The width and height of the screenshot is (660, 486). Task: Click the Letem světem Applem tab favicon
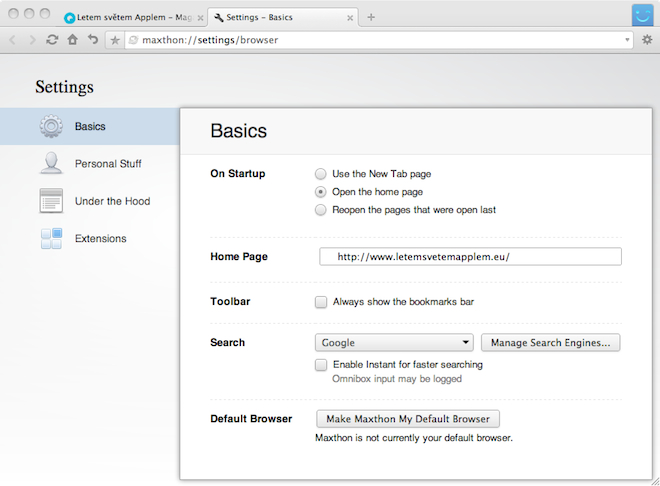[69, 18]
